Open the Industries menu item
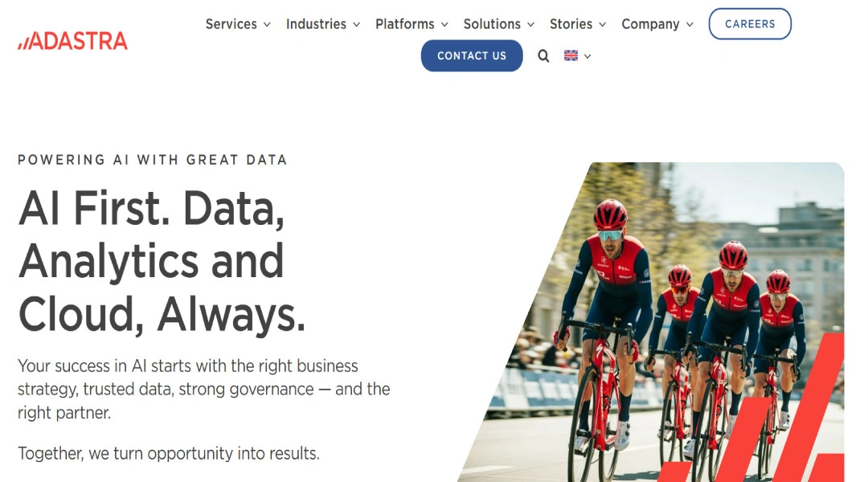The width and height of the screenshot is (868, 482). pyautogui.click(x=316, y=24)
